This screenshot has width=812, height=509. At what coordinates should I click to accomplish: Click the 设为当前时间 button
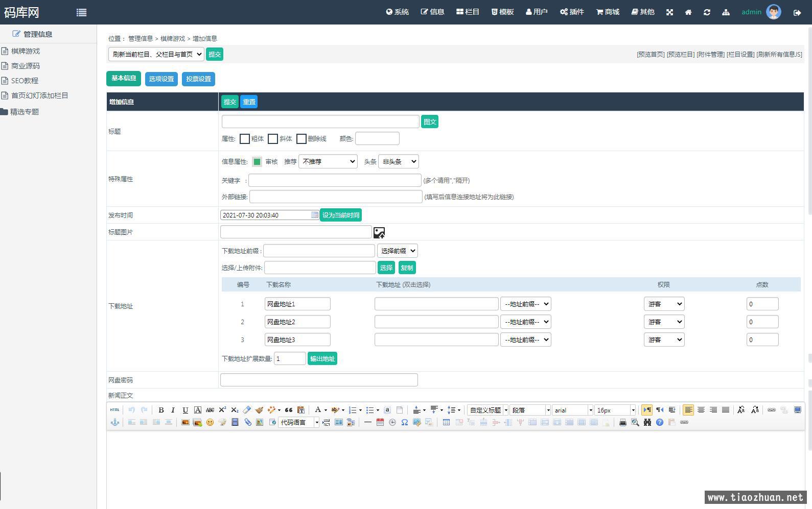coord(340,215)
